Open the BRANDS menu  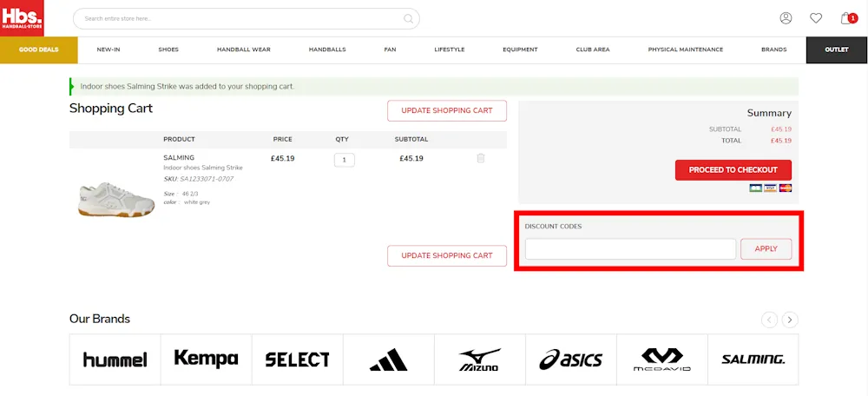(774, 49)
